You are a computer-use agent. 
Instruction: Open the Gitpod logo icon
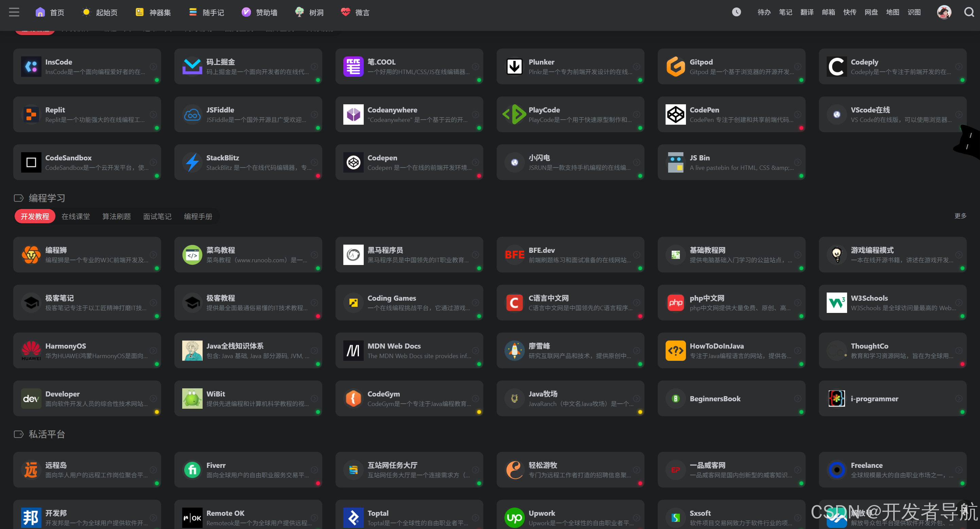(676, 67)
